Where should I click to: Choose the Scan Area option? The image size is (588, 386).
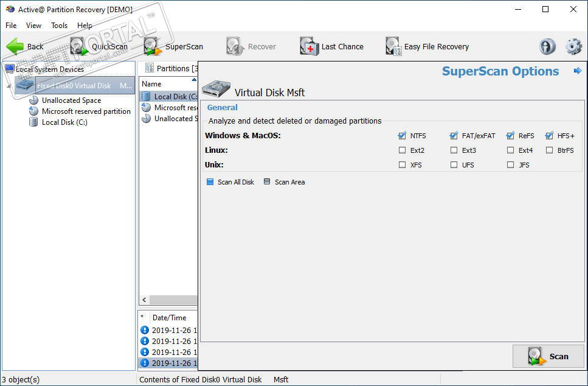pos(284,182)
